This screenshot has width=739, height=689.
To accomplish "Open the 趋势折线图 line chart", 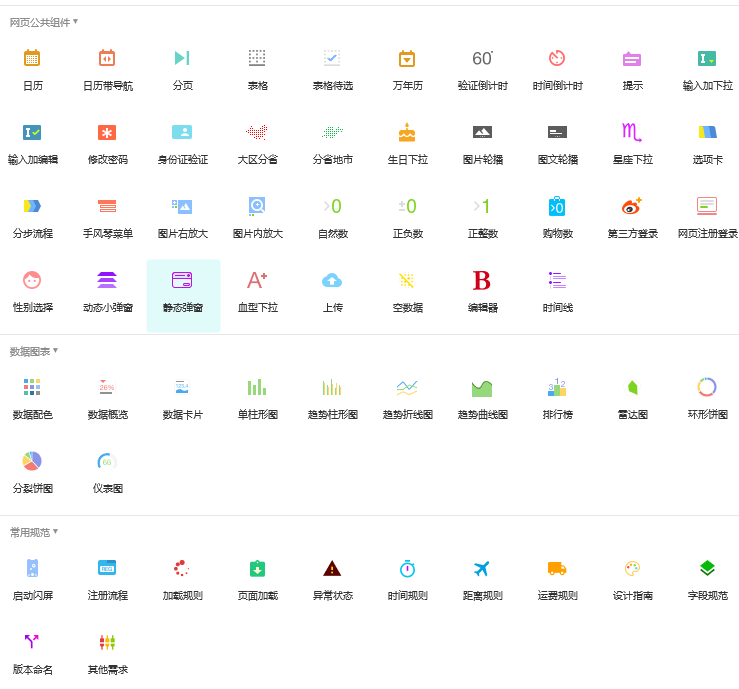I will click(407, 387).
